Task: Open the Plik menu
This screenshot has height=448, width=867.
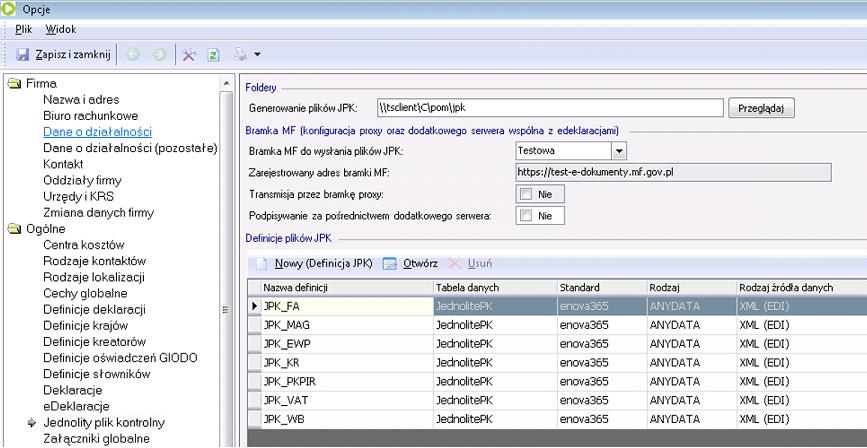Action: (24, 29)
